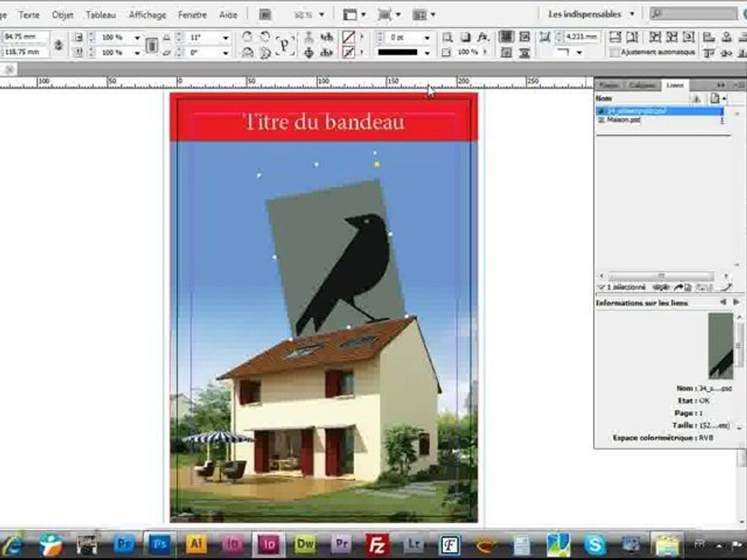Click the fill color swatch
This screenshot has height=560, width=747.
(349, 37)
